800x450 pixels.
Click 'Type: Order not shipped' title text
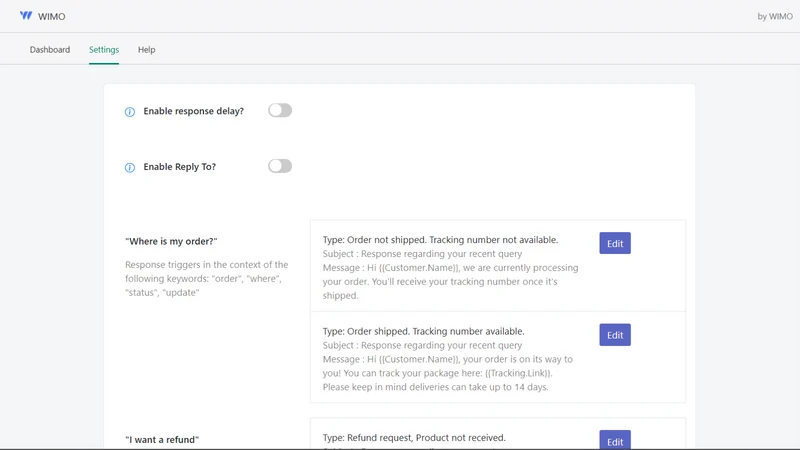click(440, 240)
